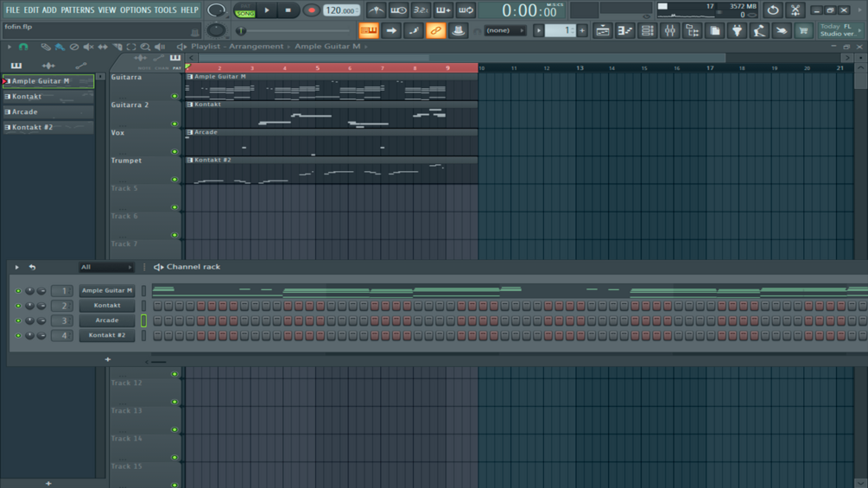Image resolution: width=868 pixels, height=488 pixels.
Task: Open the (none) pattern selector dropdown
Action: tap(505, 30)
